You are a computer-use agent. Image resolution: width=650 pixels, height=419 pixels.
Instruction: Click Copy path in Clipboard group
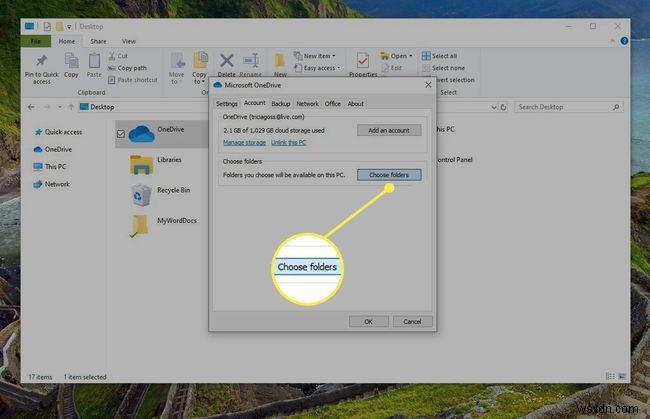(x=127, y=68)
